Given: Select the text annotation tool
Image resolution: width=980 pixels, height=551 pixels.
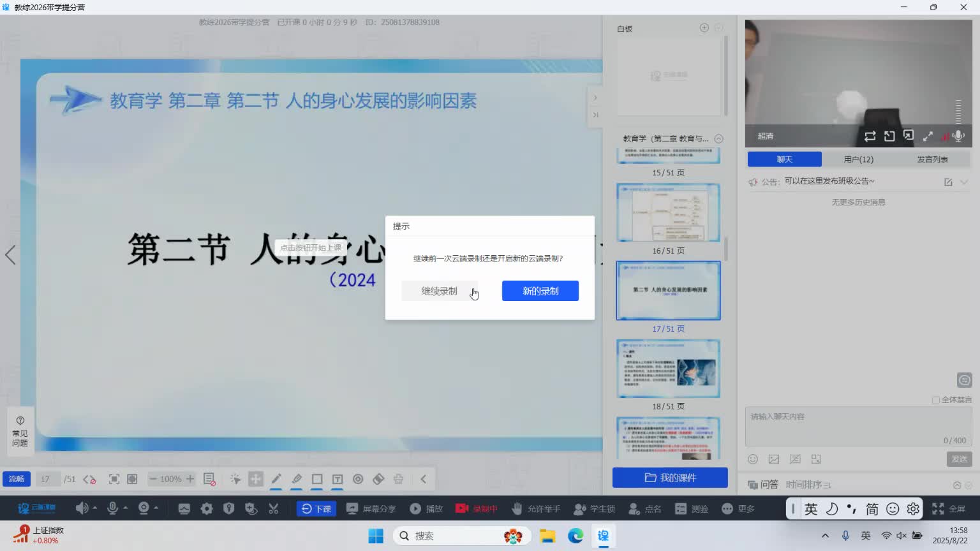Looking at the screenshot, I should click(x=338, y=479).
